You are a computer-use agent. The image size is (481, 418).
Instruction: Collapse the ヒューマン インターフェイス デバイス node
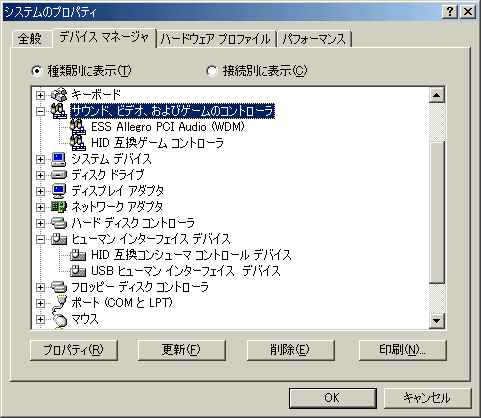coord(40,239)
